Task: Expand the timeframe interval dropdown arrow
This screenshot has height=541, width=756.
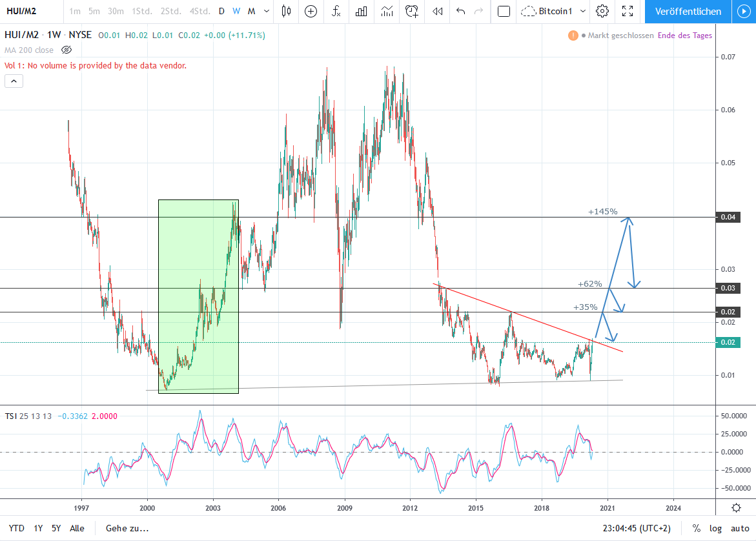Action: point(266,11)
